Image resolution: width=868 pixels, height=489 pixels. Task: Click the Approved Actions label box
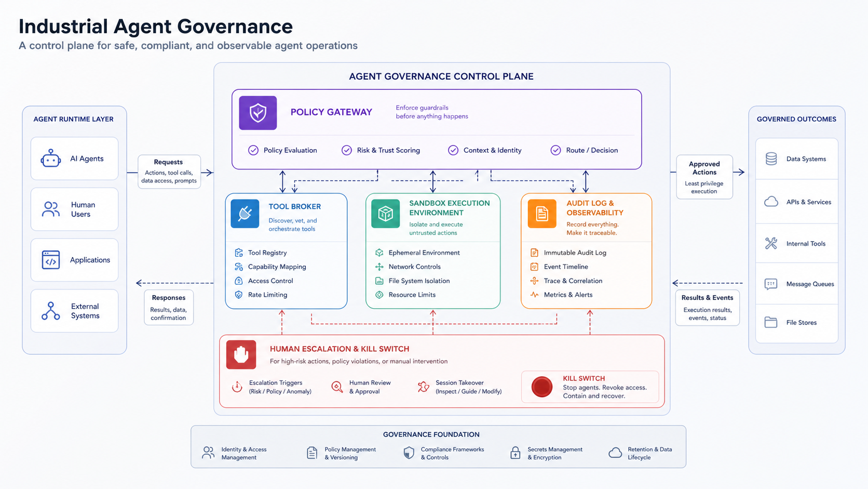(x=704, y=177)
